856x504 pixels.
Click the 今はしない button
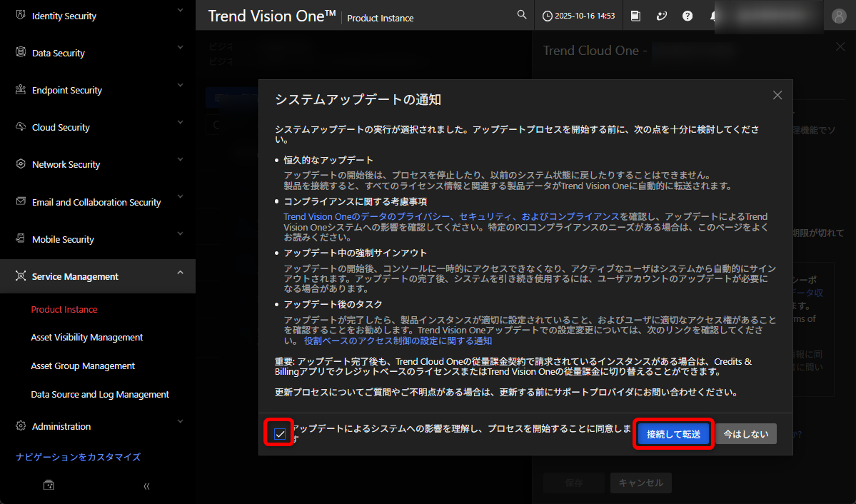[746, 434]
